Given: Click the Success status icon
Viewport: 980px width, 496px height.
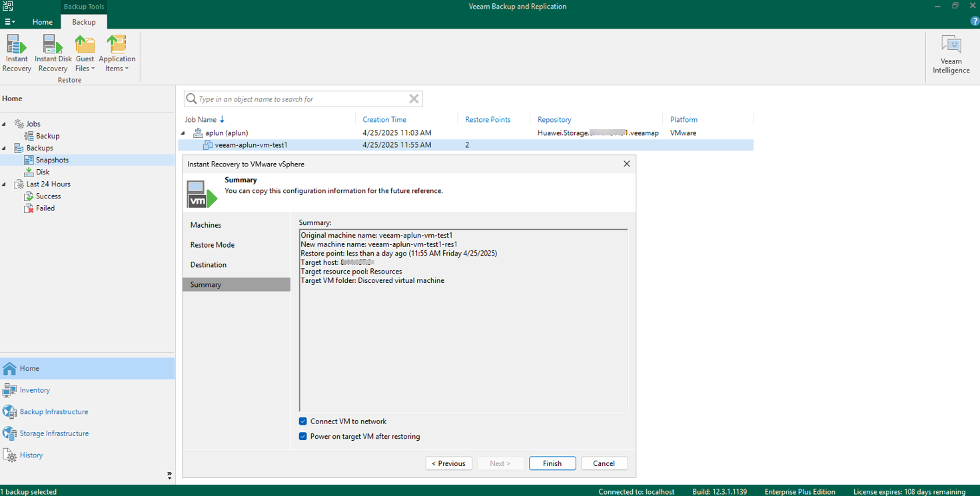Looking at the screenshot, I should point(29,196).
